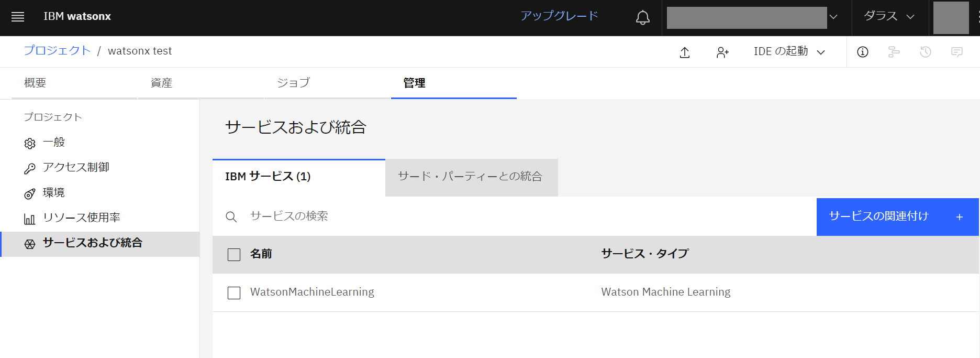Viewport: 980px width, 358px height.
Task: Click the アップグレード link
Action: tap(559, 16)
